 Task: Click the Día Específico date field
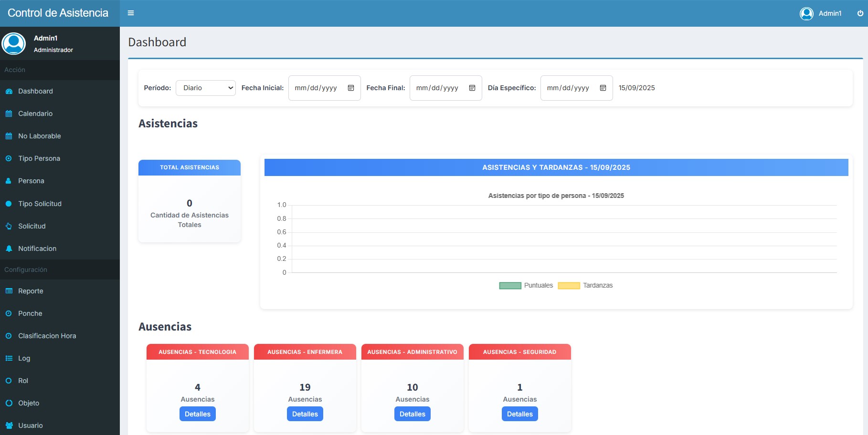pyautogui.click(x=577, y=88)
